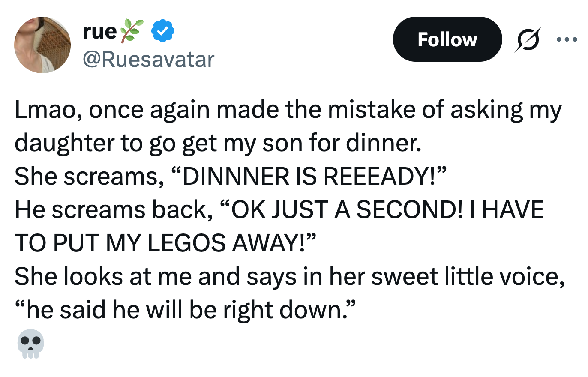Click the Follow button

point(447,39)
